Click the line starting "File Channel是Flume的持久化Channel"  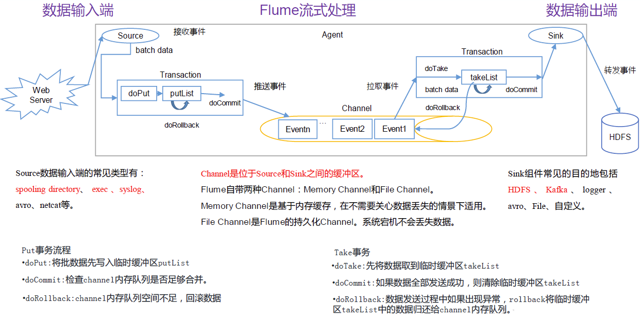(x=328, y=222)
